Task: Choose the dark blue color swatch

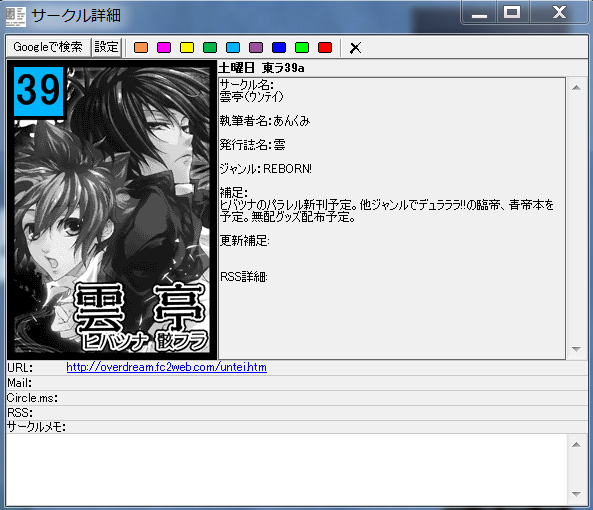Action: (x=279, y=48)
